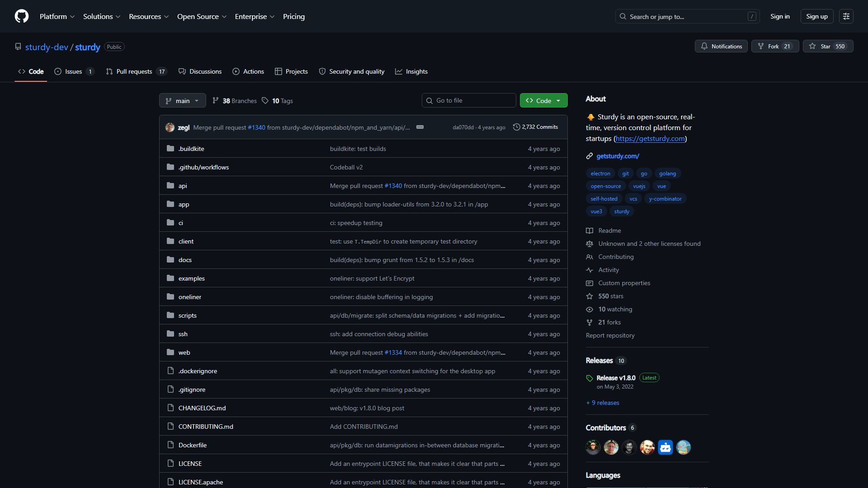The height and width of the screenshot is (488, 868).
Task: Click the Readme book icon
Action: tap(590, 231)
